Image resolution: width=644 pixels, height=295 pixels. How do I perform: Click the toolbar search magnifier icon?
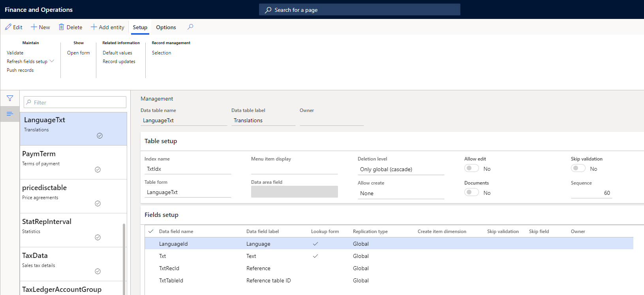coord(190,27)
